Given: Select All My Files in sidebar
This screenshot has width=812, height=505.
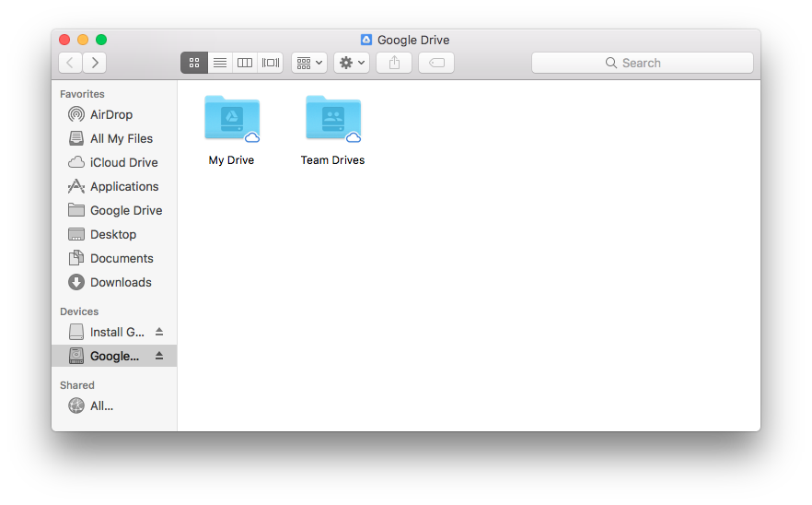Looking at the screenshot, I should click(114, 138).
